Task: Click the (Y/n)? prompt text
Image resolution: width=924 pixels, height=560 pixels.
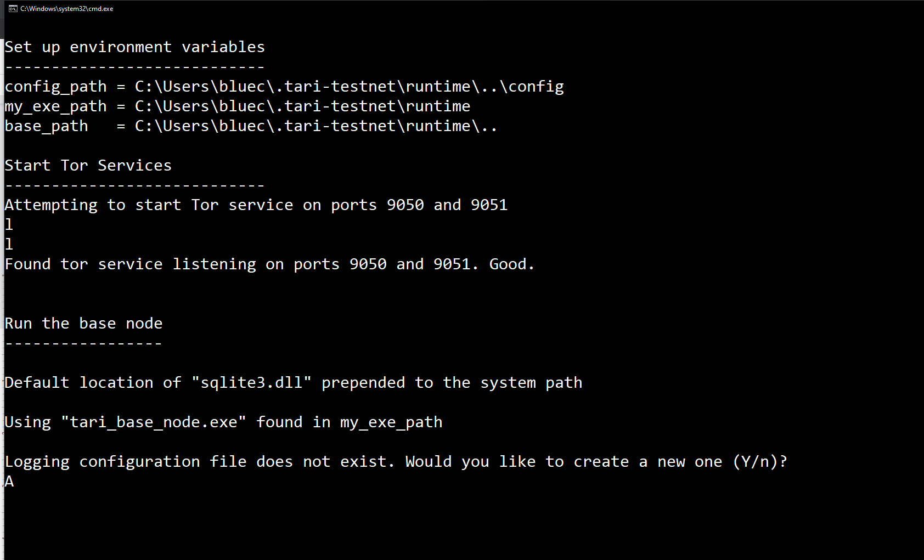Action: point(759,462)
